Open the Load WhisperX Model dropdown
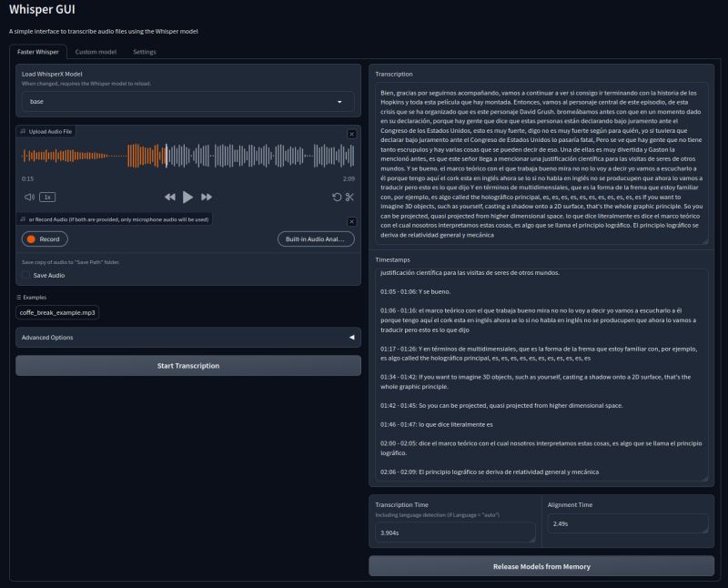Screen dimensions: 728x588 coord(187,101)
